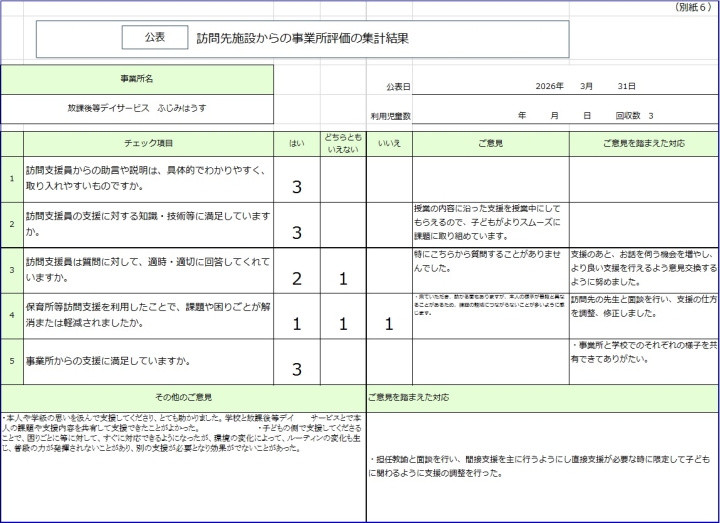
Task: Select the チェック項目 column header
Action: (147, 143)
